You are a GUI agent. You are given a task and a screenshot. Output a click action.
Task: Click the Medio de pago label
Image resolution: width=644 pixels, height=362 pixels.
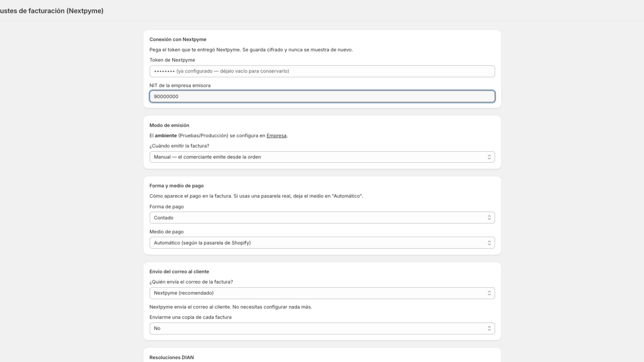tap(167, 232)
